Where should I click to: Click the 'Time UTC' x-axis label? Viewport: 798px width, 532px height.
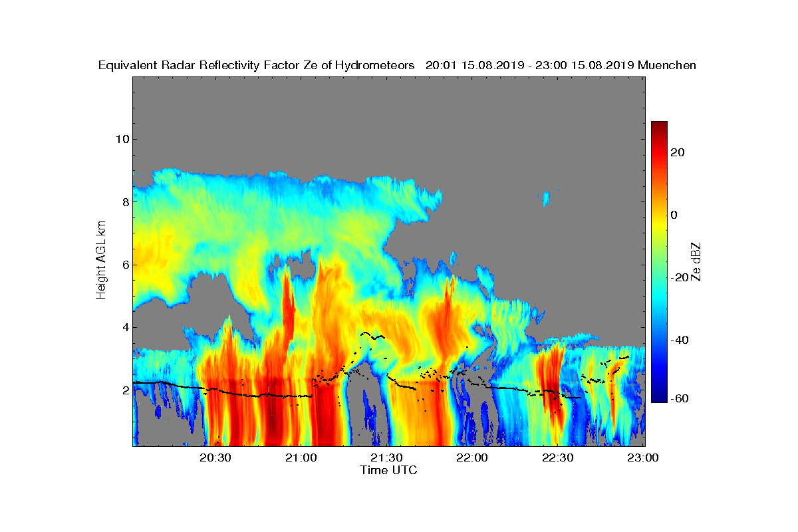pos(389,470)
